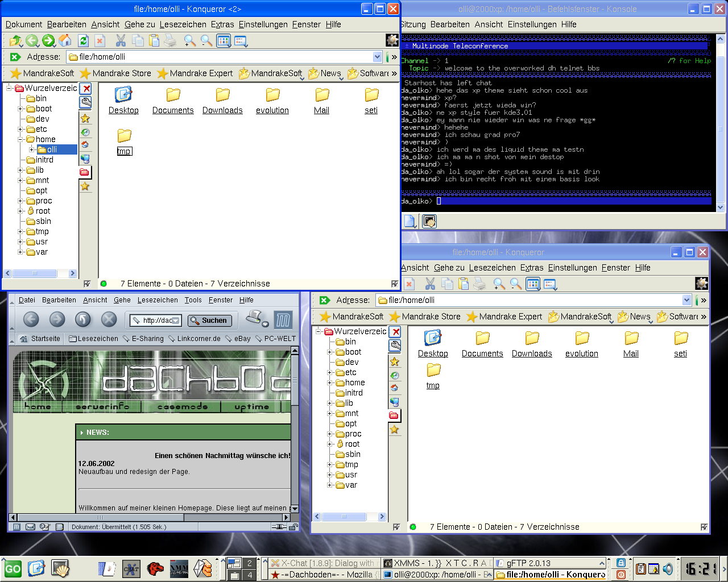Open the address dropdown in Konqueror <2>
The image size is (728, 582).
point(377,57)
